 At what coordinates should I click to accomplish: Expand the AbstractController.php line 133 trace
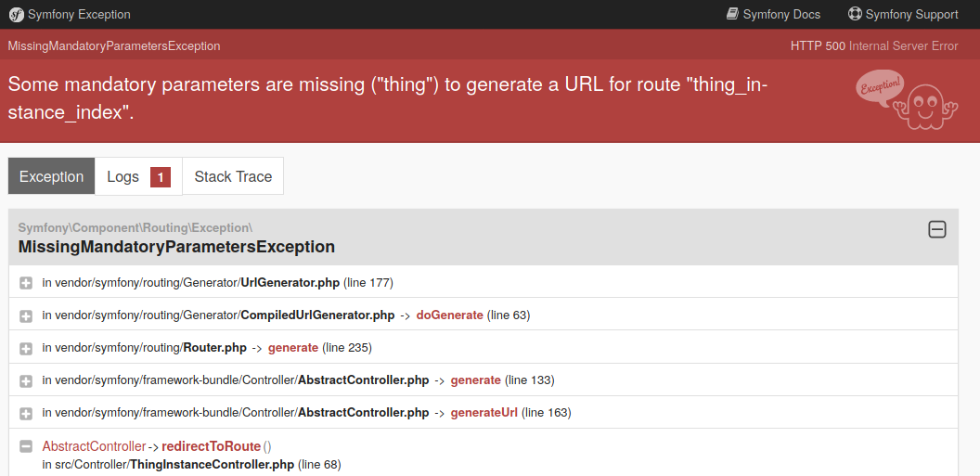26,380
